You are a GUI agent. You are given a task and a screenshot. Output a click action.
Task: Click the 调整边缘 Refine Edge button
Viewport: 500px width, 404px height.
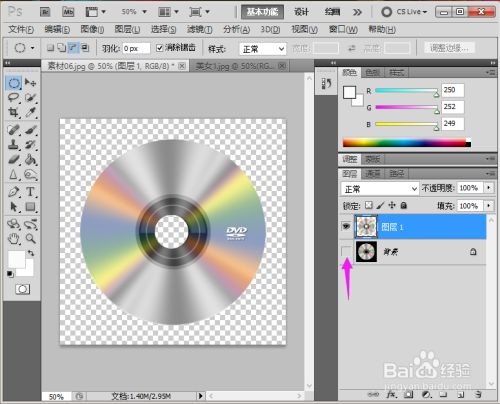point(449,48)
